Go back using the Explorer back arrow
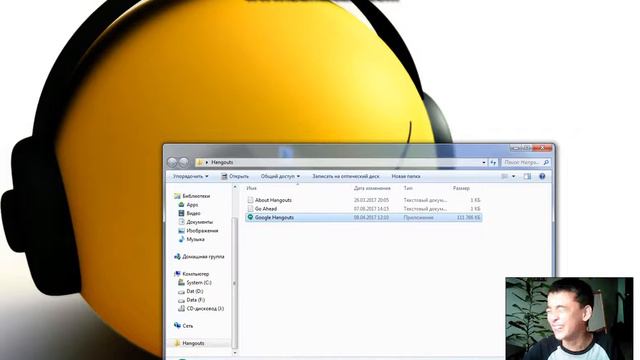 [x=172, y=162]
